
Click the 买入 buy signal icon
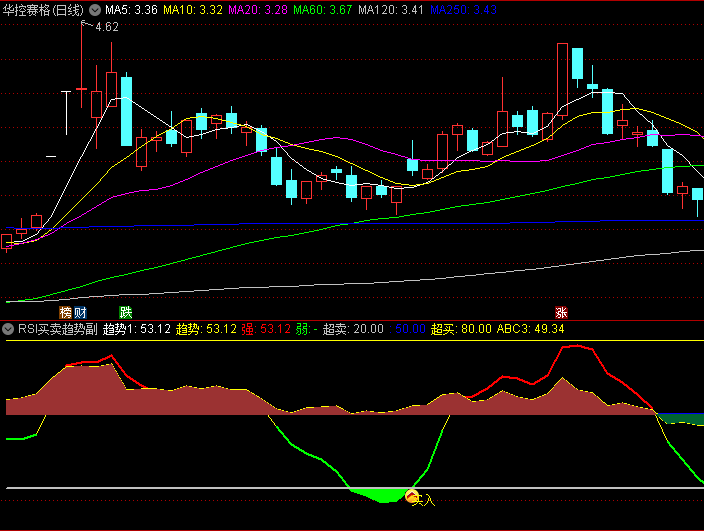click(412, 496)
